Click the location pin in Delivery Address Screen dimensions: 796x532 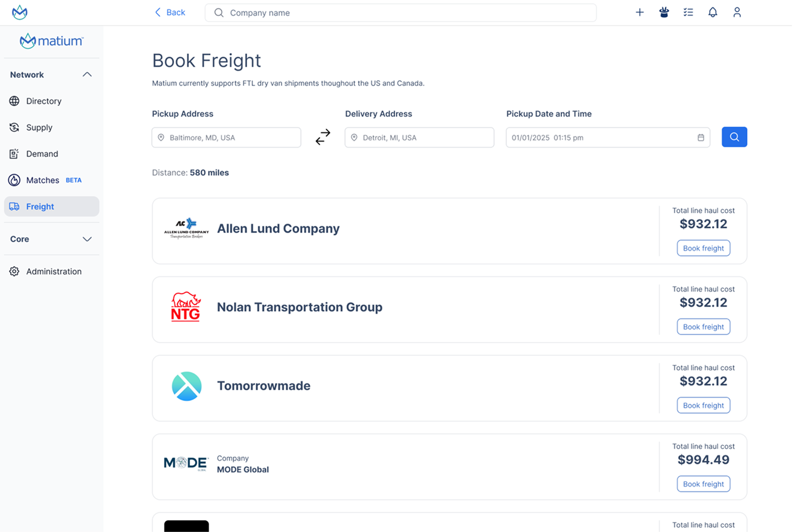point(354,137)
